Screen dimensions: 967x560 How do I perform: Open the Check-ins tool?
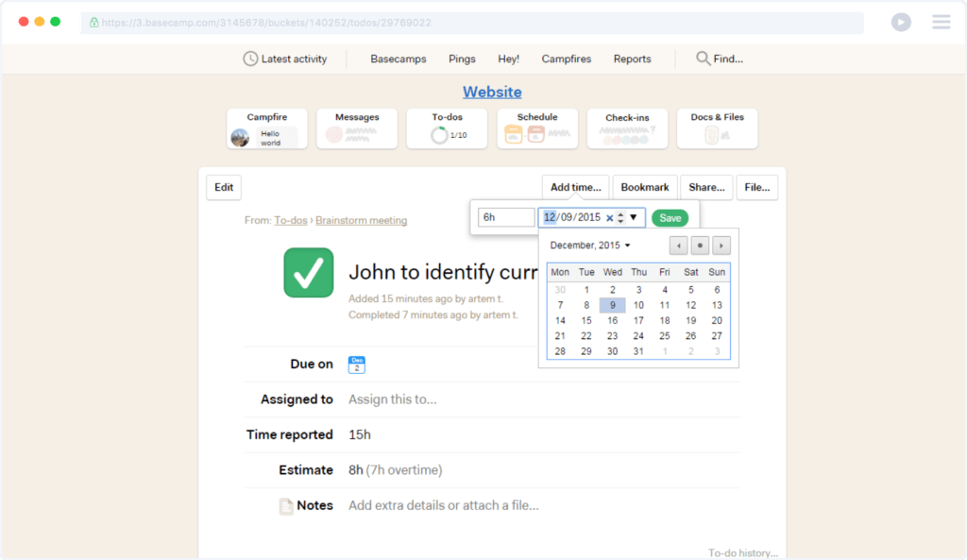[627, 128]
